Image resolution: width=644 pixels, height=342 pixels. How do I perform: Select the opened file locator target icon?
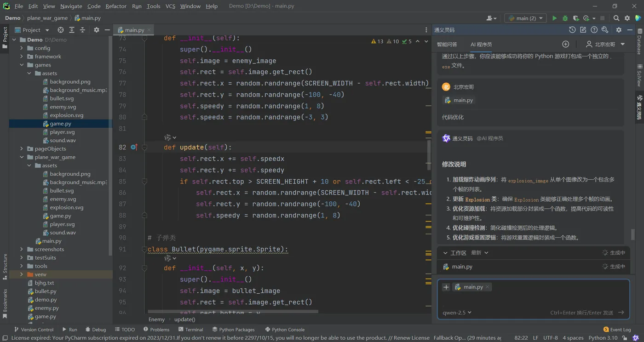coord(61,30)
